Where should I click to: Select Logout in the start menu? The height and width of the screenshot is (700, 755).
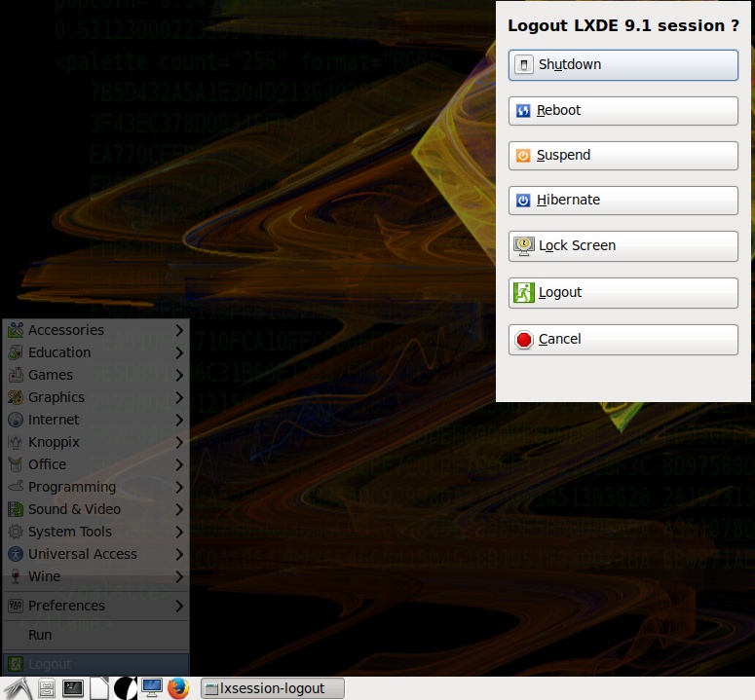tap(95, 664)
